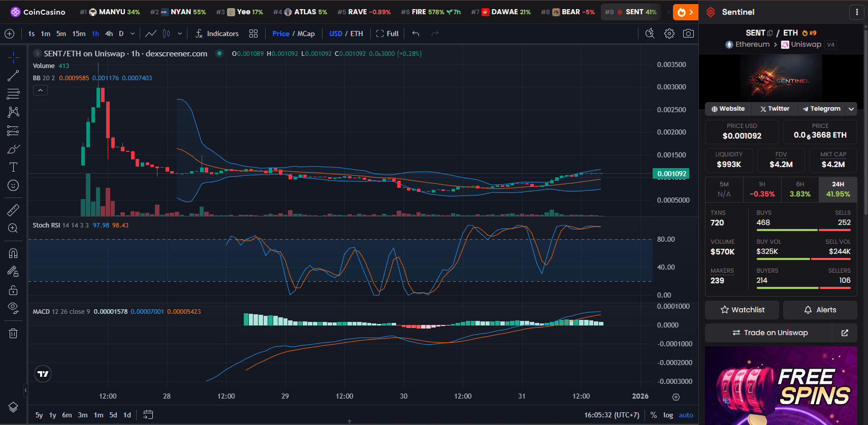The image size is (868, 425).
Task: Toggle log scale mode
Action: 668,415
